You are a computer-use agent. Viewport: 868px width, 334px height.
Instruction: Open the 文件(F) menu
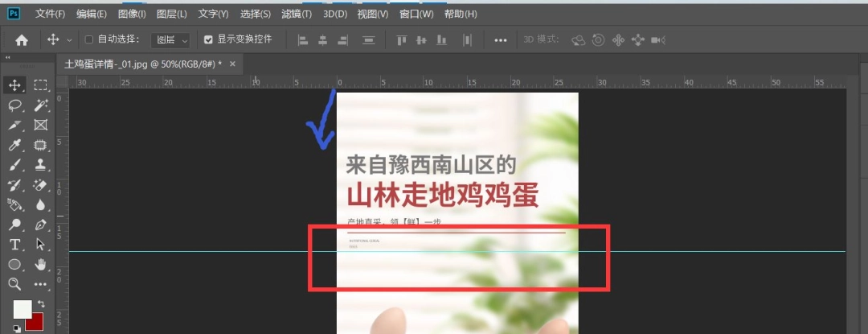[x=51, y=14]
